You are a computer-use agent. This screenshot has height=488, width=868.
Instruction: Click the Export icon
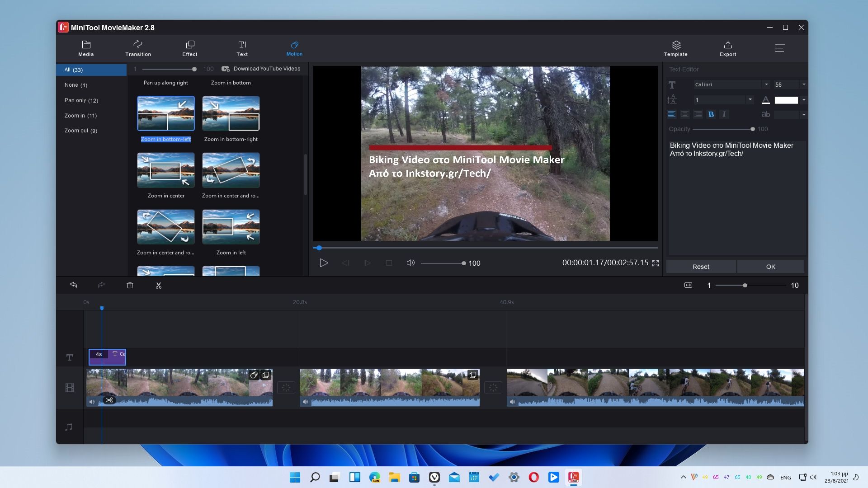tap(728, 48)
